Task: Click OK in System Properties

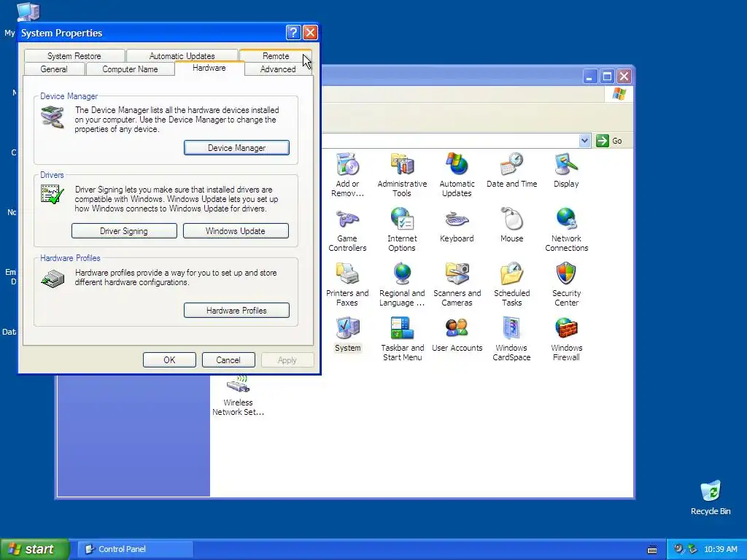Action: coord(169,360)
